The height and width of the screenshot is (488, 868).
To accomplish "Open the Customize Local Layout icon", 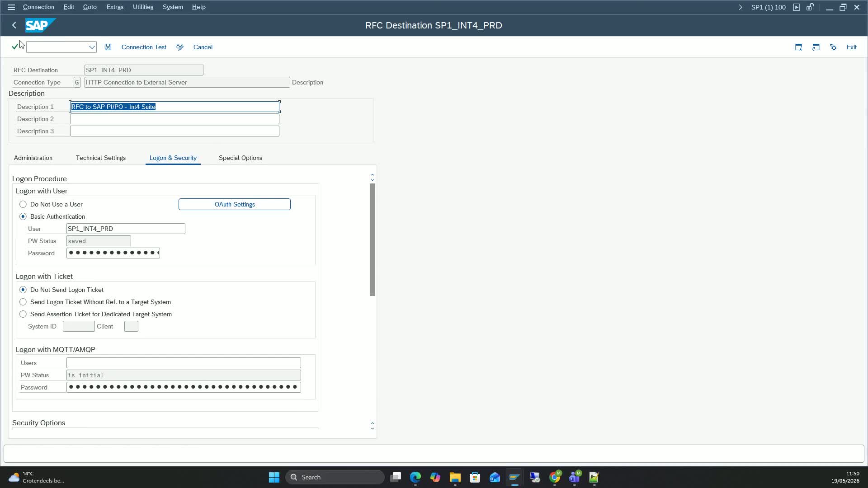I will click(833, 47).
